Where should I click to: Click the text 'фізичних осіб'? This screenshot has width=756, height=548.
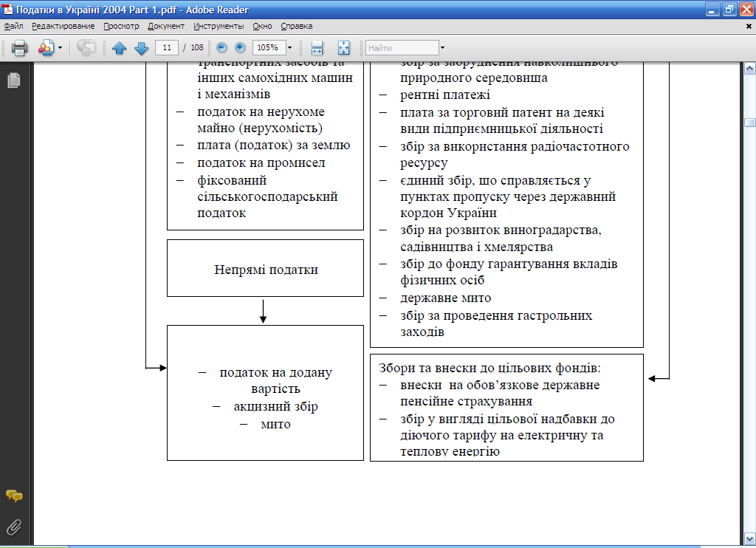(442, 280)
